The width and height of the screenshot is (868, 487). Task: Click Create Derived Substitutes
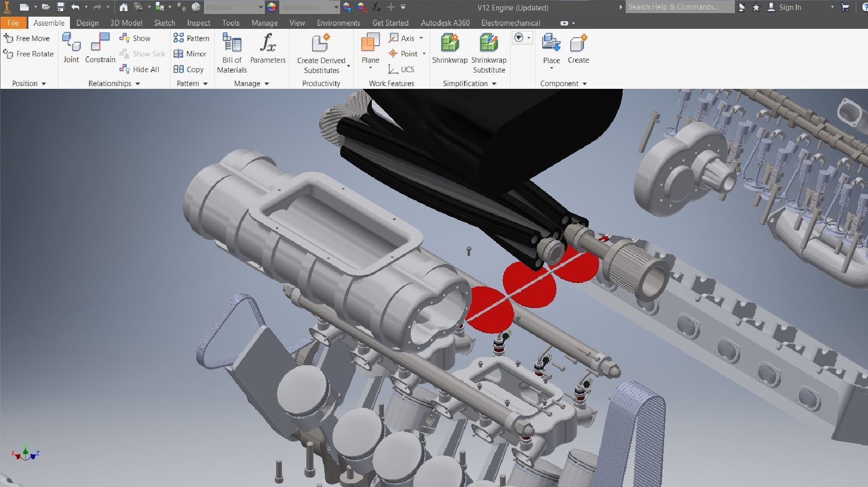coord(321,53)
